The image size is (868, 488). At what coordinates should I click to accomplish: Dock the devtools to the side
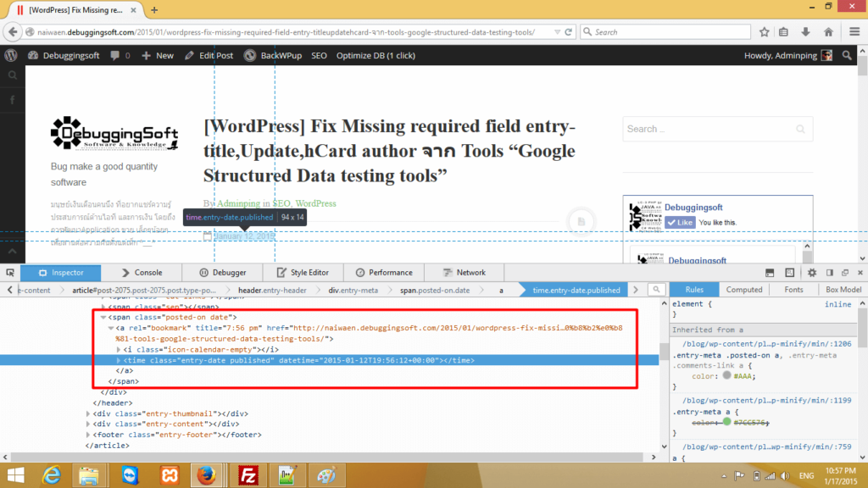coord(830,273)
